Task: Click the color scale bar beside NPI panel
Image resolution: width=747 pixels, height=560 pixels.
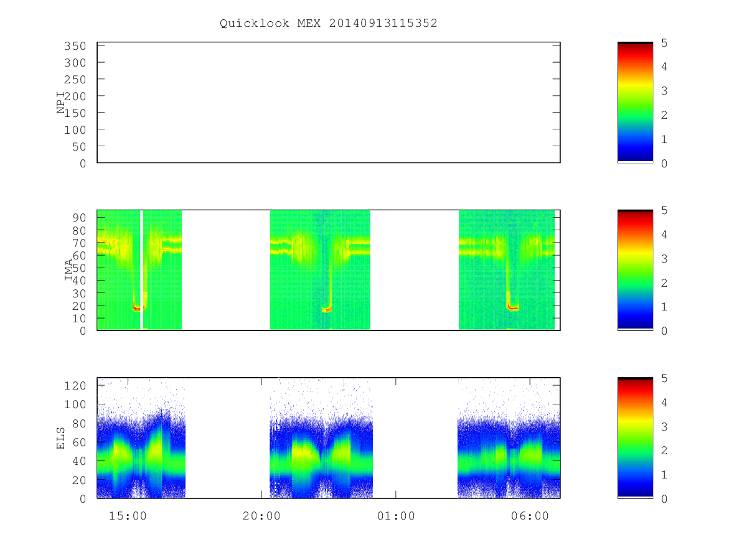Action: pos(635,102)
